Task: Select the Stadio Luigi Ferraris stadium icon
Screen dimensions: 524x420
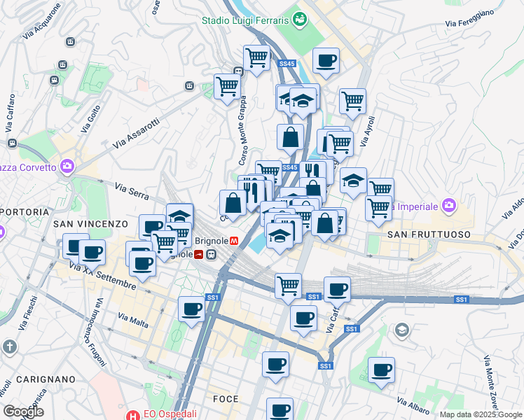Action: pyautogui.click(x=300, y=20)
